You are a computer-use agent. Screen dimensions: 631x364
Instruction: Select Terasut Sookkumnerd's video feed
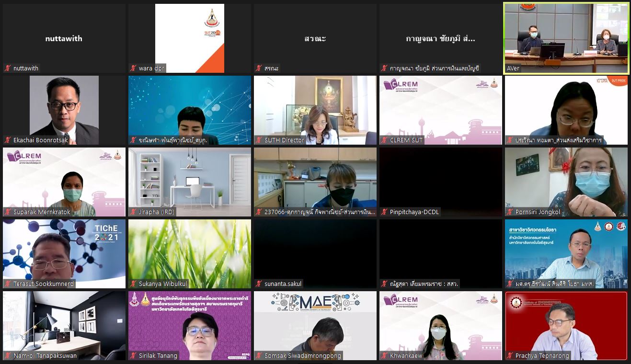click(x=64, y=254)
